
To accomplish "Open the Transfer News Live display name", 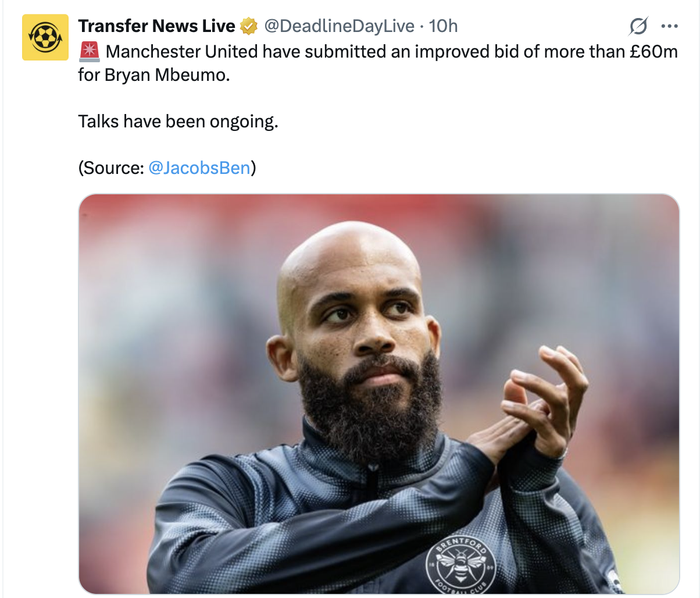I will [156, 26].
